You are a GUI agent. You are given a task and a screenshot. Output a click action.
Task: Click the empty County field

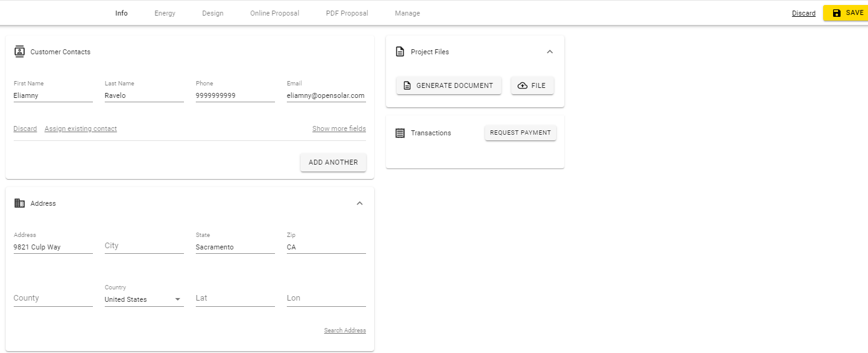[x=53, y=298]
